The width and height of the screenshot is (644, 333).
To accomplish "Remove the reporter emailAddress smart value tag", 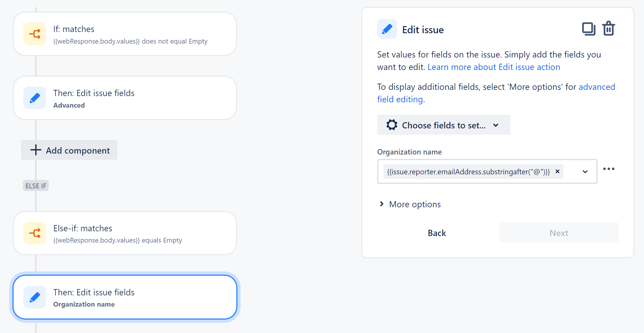I will pos(558,171).
